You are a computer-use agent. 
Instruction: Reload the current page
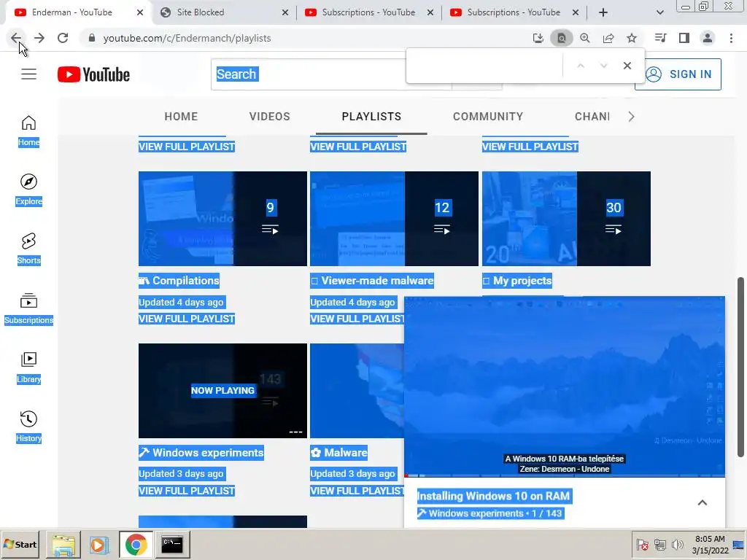tap(63, 38)
